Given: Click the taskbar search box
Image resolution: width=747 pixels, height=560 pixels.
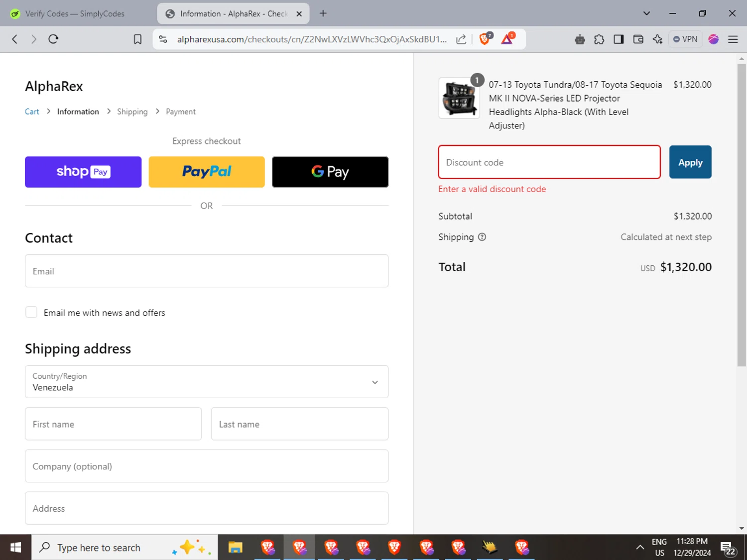Looking at the screenshot, I should coord(124,548).
